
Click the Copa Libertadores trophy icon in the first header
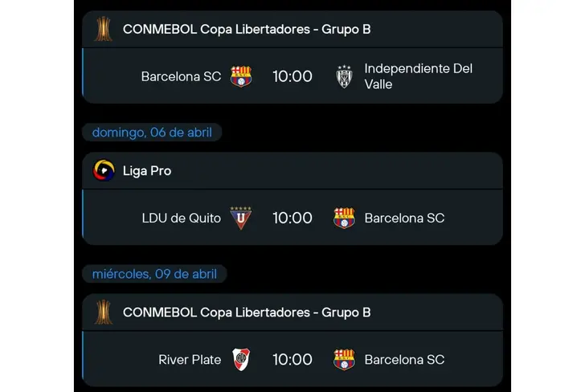tap(104, 29)
